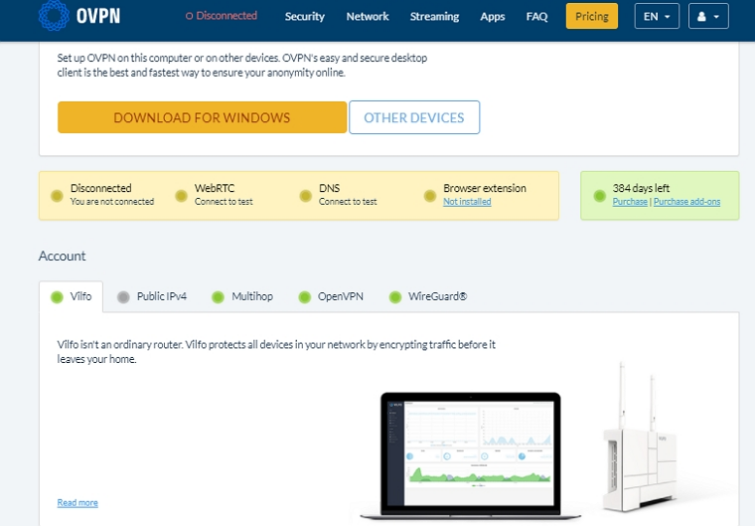This screenshot has width=755, height=526.
Task: Open the Apps menu item
Action: tap(493, 16)
